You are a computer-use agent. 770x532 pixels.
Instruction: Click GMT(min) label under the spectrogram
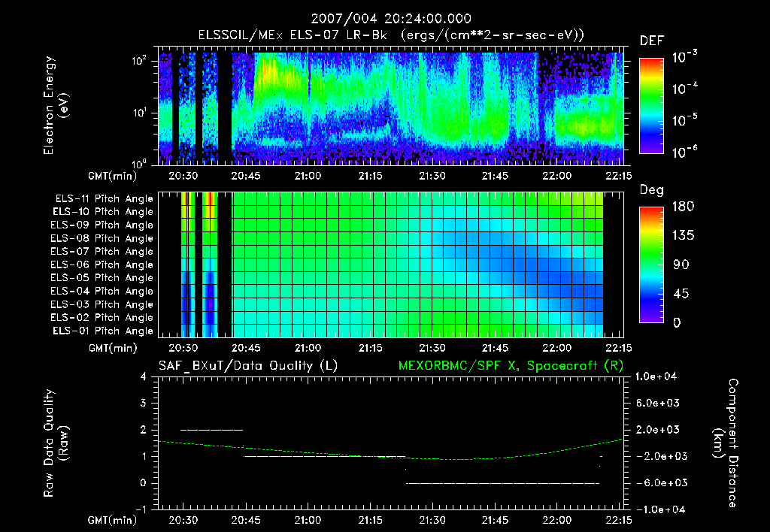(x=113, y=176)
